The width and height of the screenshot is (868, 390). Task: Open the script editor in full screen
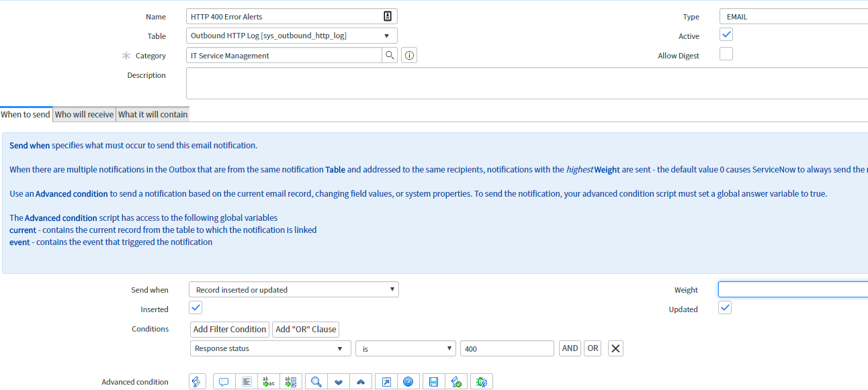tap(385, 381)
